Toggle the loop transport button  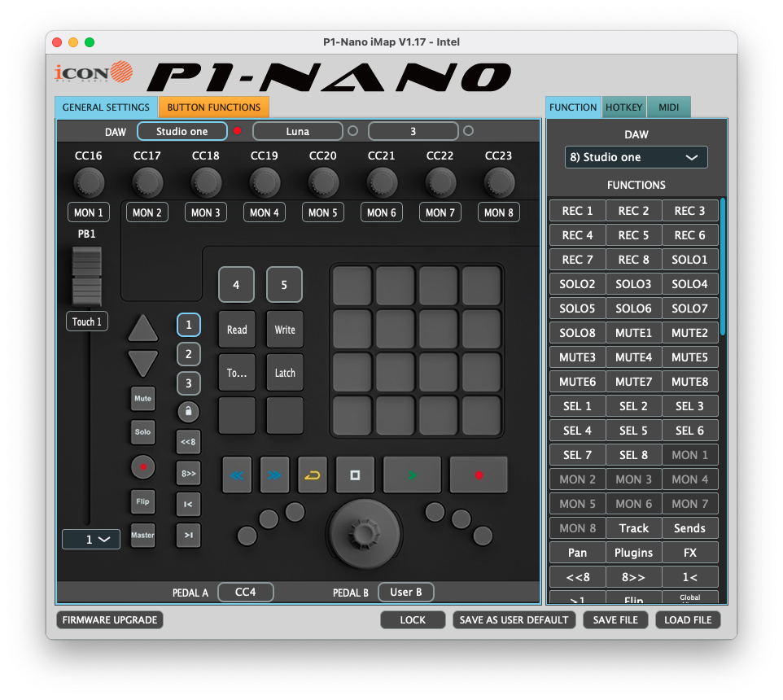click(x=313, y=475)
